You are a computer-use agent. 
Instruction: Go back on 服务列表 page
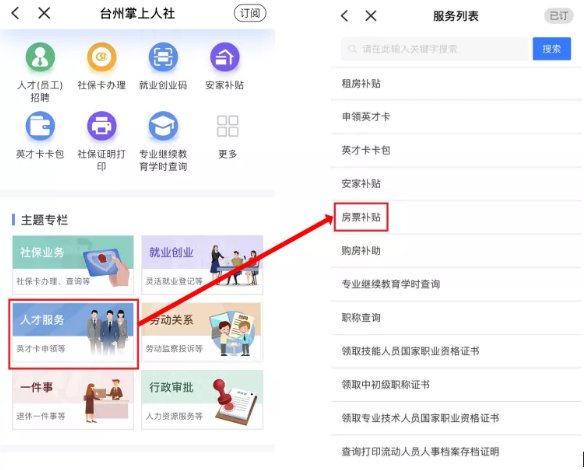click(x=345, y=16)
